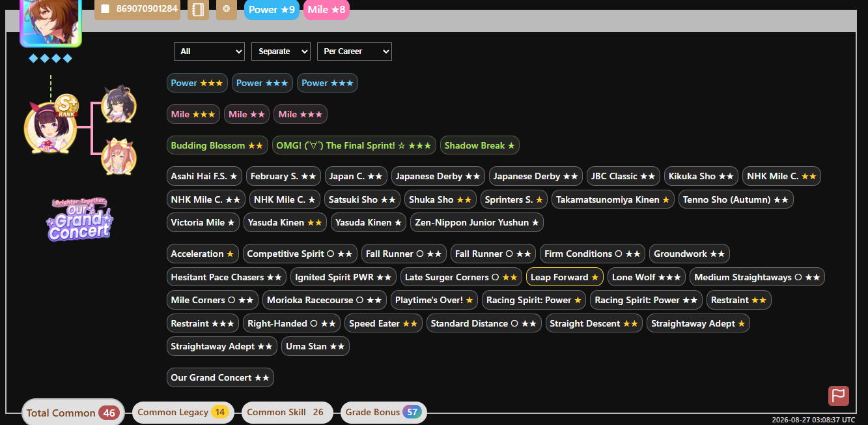Click the February S. race chip
This screenshot has height=425, width=868.
click(283, 176)
